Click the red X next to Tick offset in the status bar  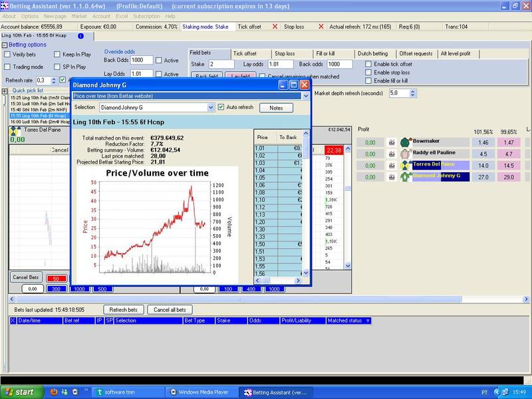(x=275, y=27)
